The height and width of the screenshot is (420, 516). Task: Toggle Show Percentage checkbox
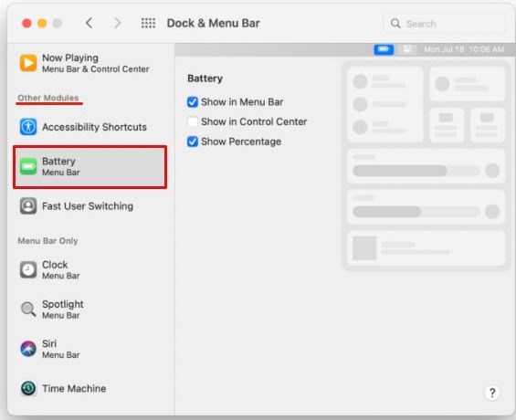coord(193,142)
